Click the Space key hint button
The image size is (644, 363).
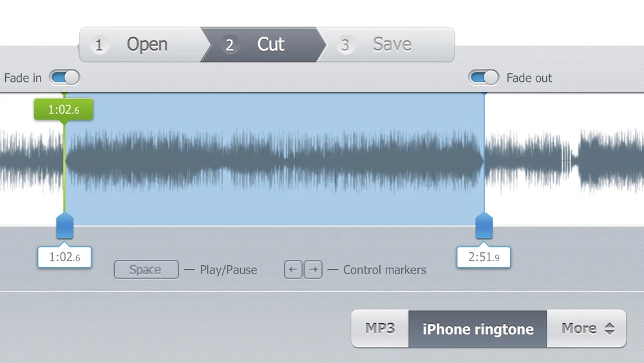146,270
